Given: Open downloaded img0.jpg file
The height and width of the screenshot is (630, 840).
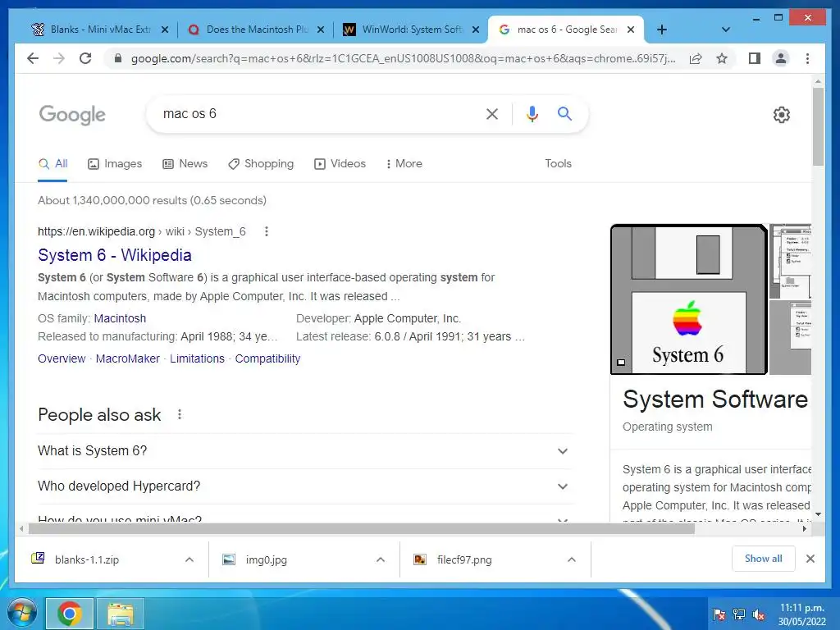Looking at the screenshot, I should click(x=267, y=559).
